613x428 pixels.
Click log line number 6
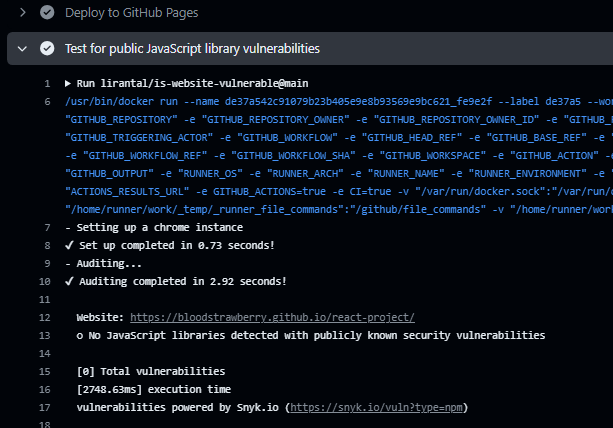(47, 102)
